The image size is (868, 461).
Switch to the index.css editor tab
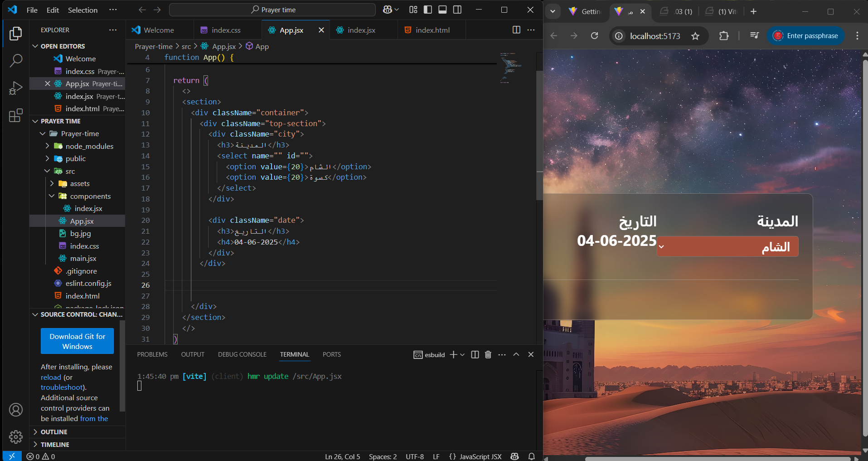(226, 30)
